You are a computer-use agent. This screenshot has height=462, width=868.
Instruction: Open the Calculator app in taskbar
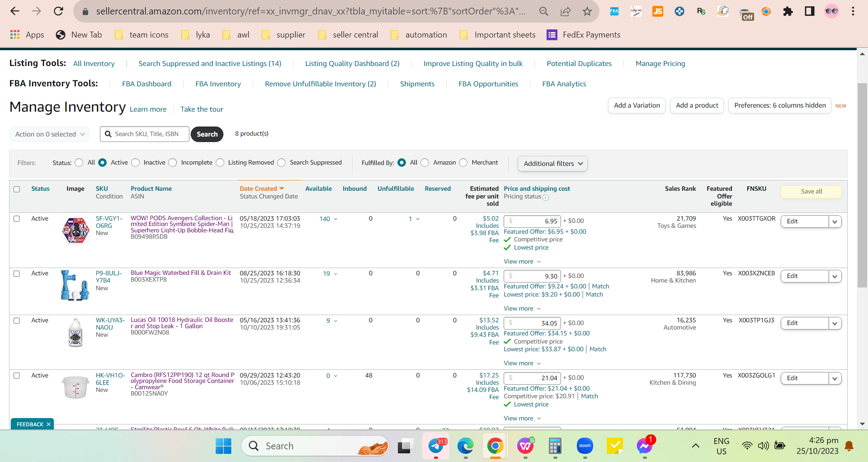click(555, 446)
